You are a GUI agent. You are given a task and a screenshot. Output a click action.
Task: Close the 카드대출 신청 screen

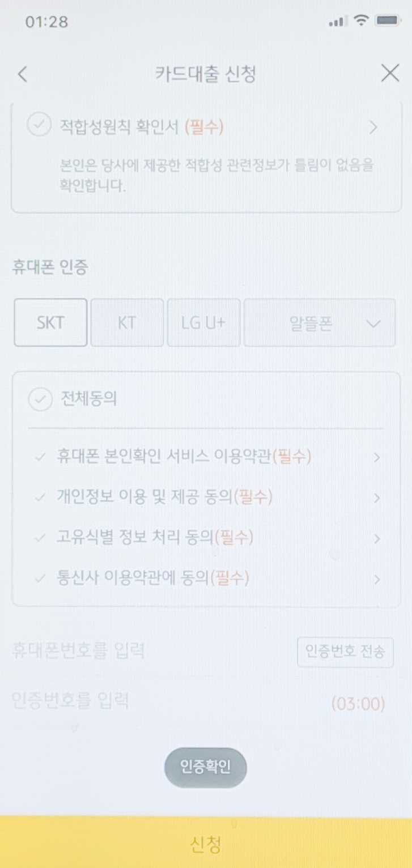click(390, 74)
